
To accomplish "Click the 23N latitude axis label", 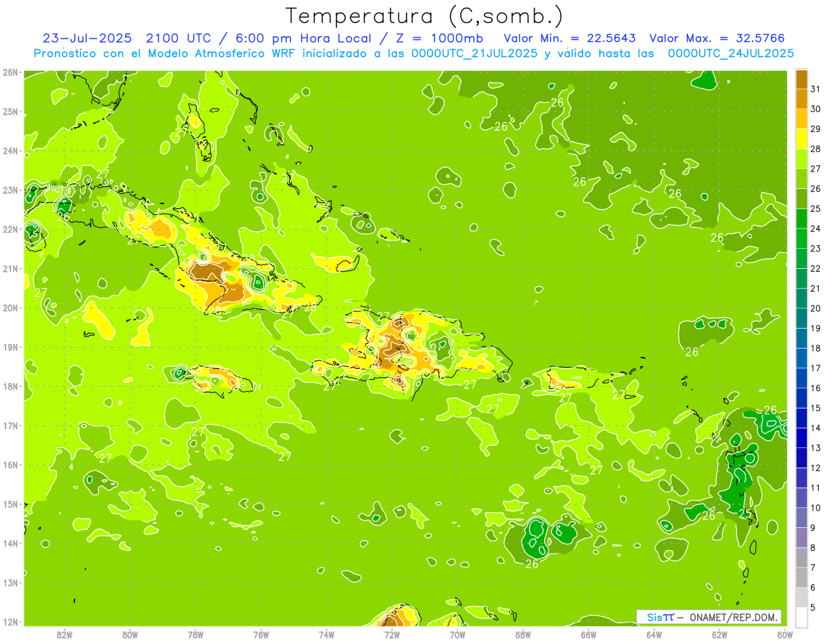I will click(10, 190).
